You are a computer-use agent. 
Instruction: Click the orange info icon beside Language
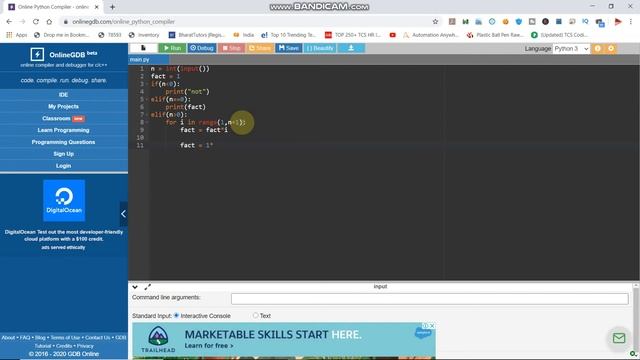coord(598,49)
